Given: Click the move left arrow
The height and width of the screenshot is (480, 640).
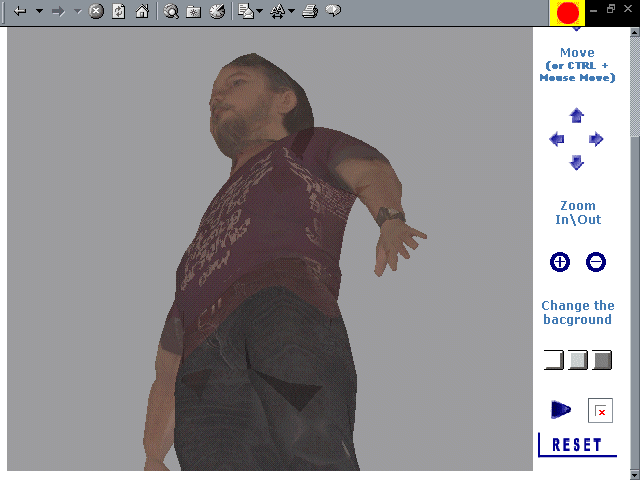Looking at the screenshot, I should [557, 139].
